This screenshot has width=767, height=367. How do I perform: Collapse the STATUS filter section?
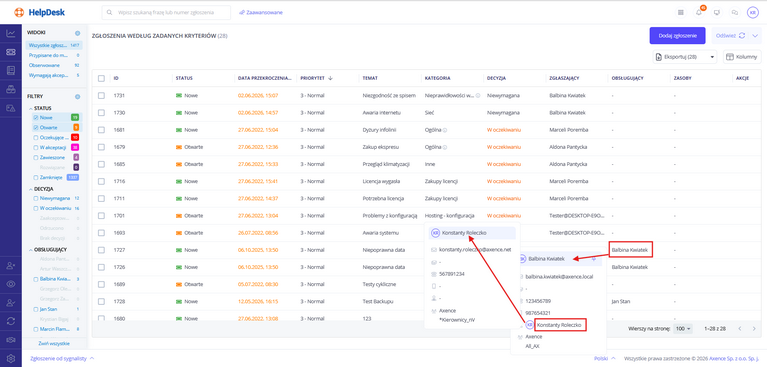pyautogui.click(x=30, y=108)
